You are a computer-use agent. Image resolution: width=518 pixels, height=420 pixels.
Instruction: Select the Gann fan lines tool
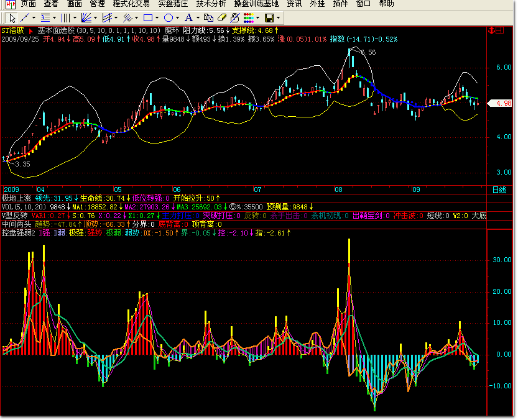tap(86, 18)
